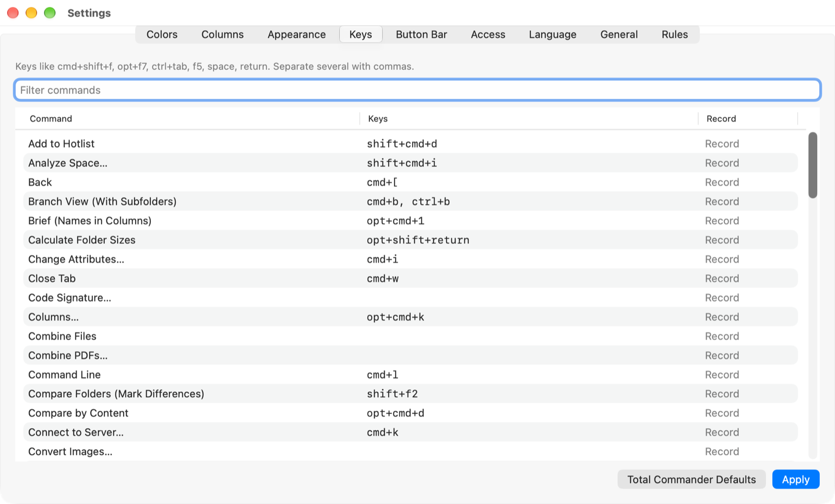Record shortcut for Close Tab
The width and height of the screenshot is (835, 504).
click(722, 279)
